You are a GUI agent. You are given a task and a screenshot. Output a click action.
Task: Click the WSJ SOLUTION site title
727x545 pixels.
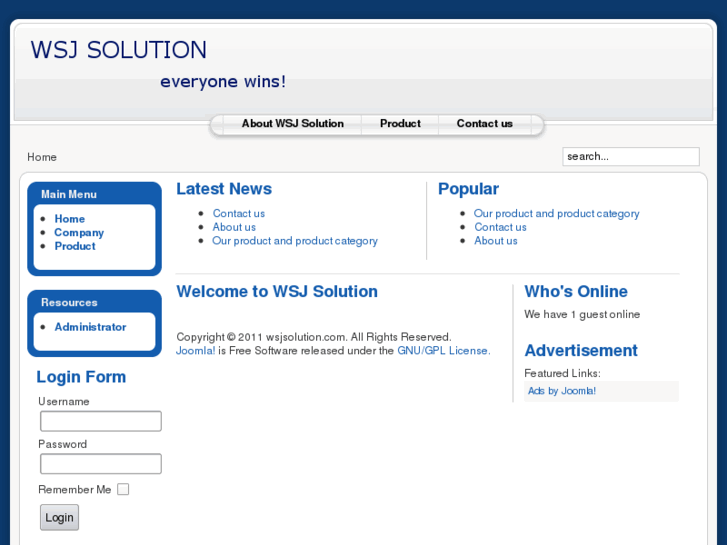(x=119, y=50)
